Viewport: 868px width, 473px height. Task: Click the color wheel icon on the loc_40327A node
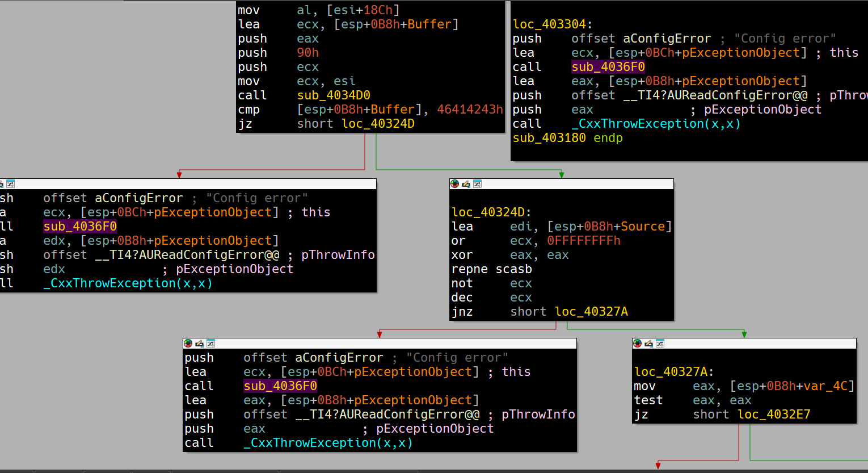637,344
